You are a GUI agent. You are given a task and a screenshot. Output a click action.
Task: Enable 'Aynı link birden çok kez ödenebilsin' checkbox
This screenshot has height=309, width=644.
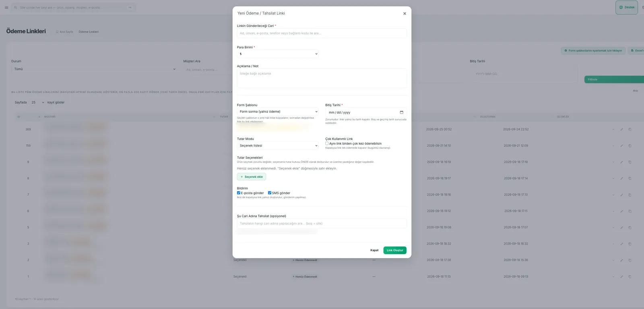(327, 143)
